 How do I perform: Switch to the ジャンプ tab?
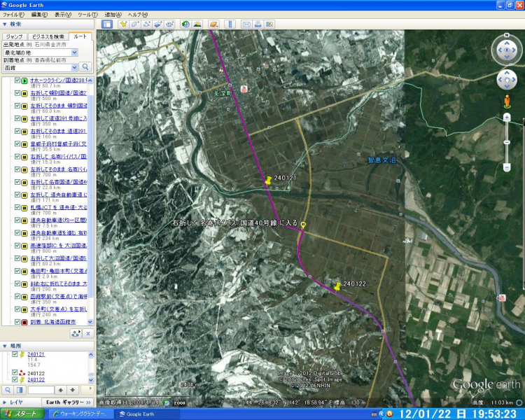coord(15,36)
